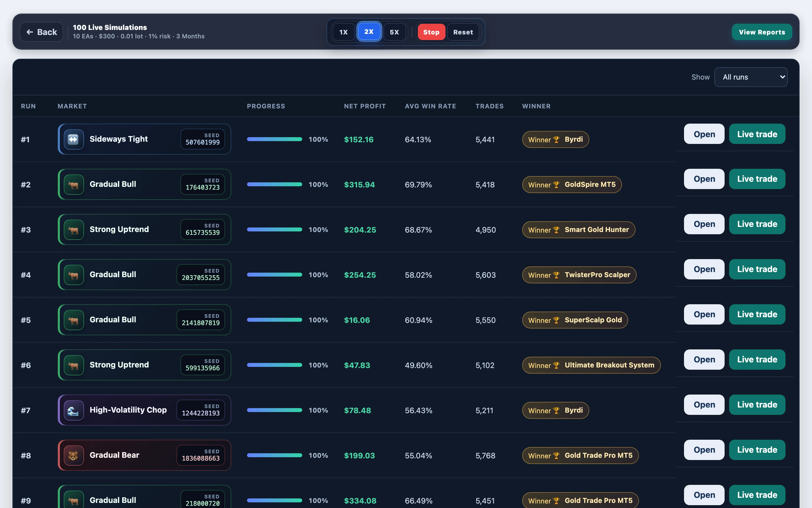This screenshot has width=812, height=508.
Task: Click the bull icon in run #4
Action: tap(74, 275)
